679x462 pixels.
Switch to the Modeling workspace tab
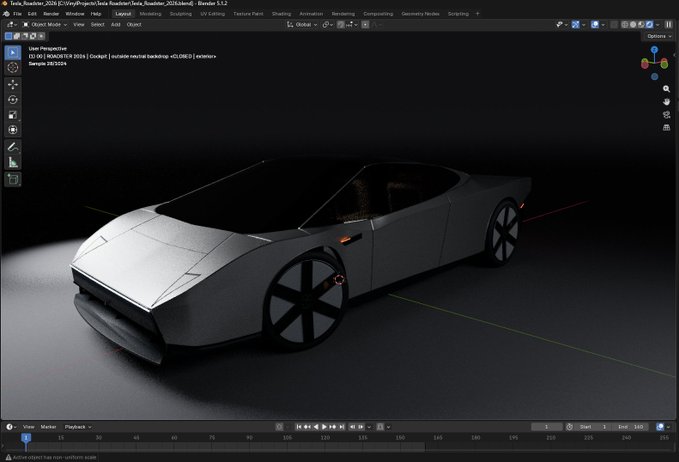[x=150, y=14]
